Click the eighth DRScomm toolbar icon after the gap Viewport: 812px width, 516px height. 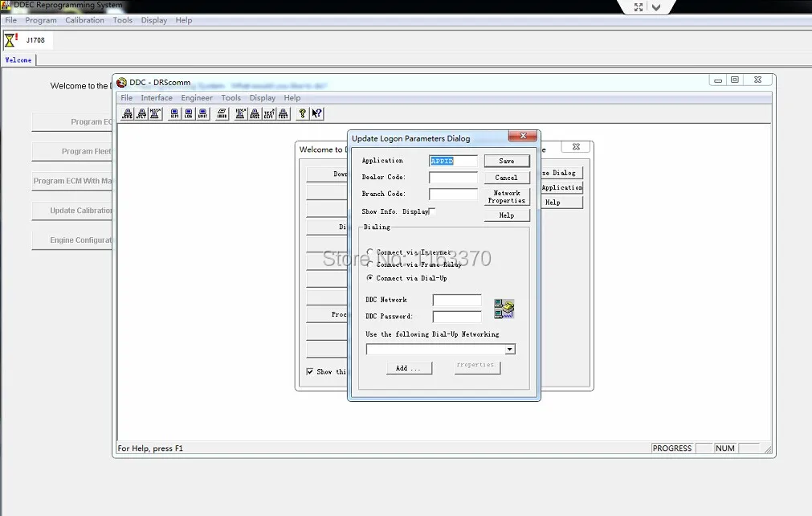(x=240, y=114)
